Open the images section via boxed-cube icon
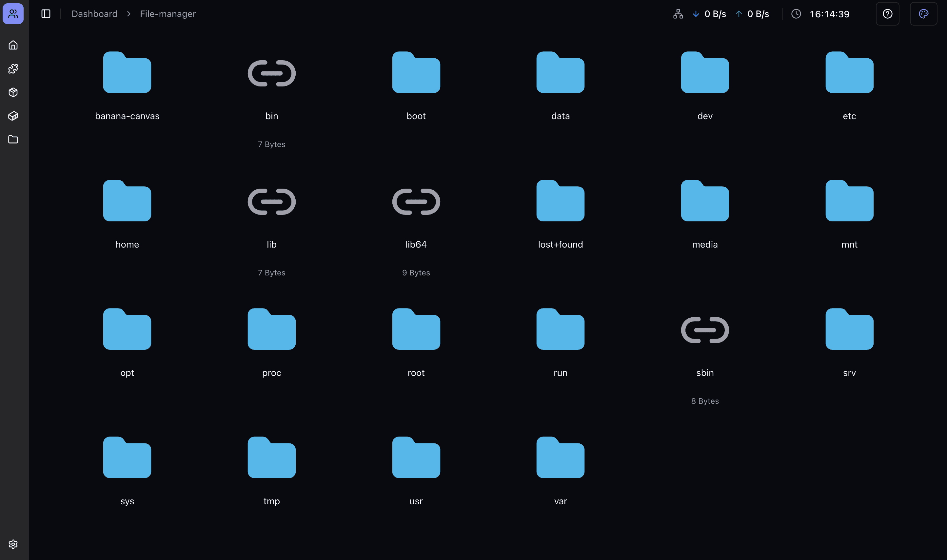Viewport: 947px width, 560px height. click(13, 116)
